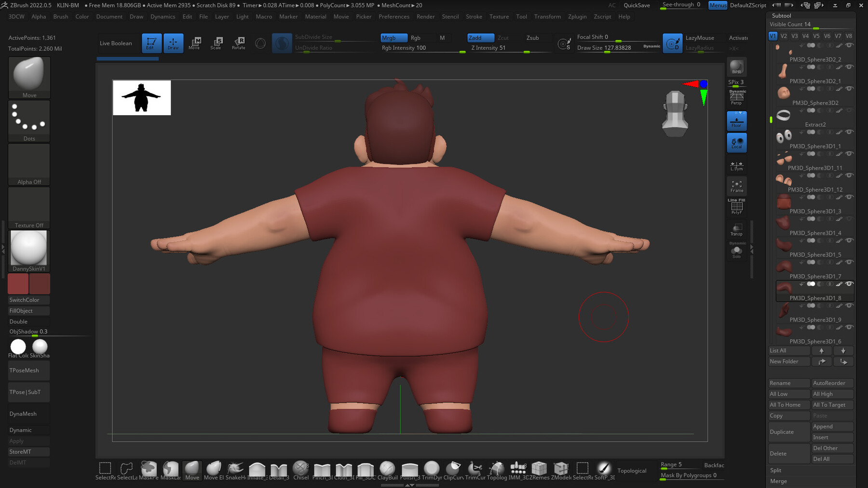The width and height of the screenshot is (868, 488).
Task: Enable the Zsub sculpt mode
Action: pyautogui.click(x=533, y=38)
